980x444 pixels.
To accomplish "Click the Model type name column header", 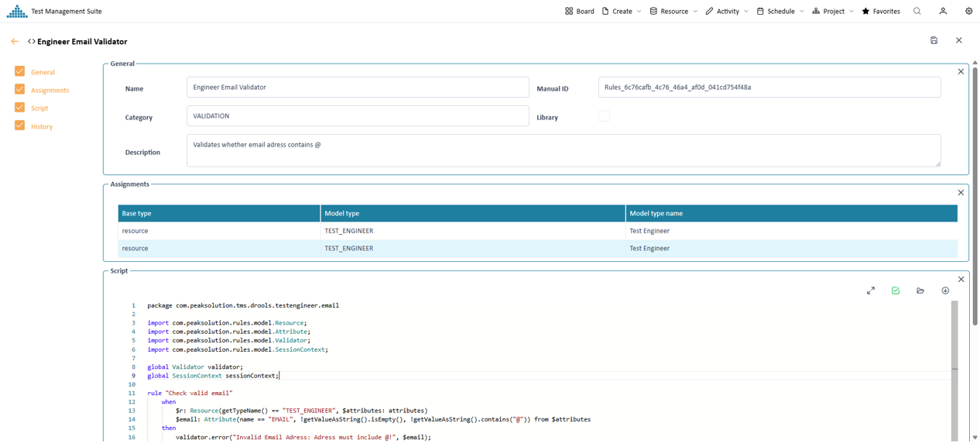I will [791, 213].
